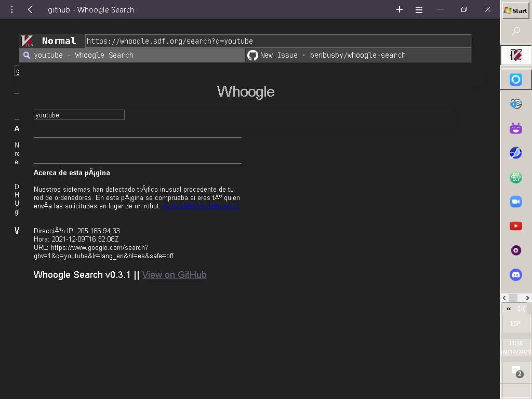
Task: Select Vieb browser in taskbar
Action: tap(516, 55)
